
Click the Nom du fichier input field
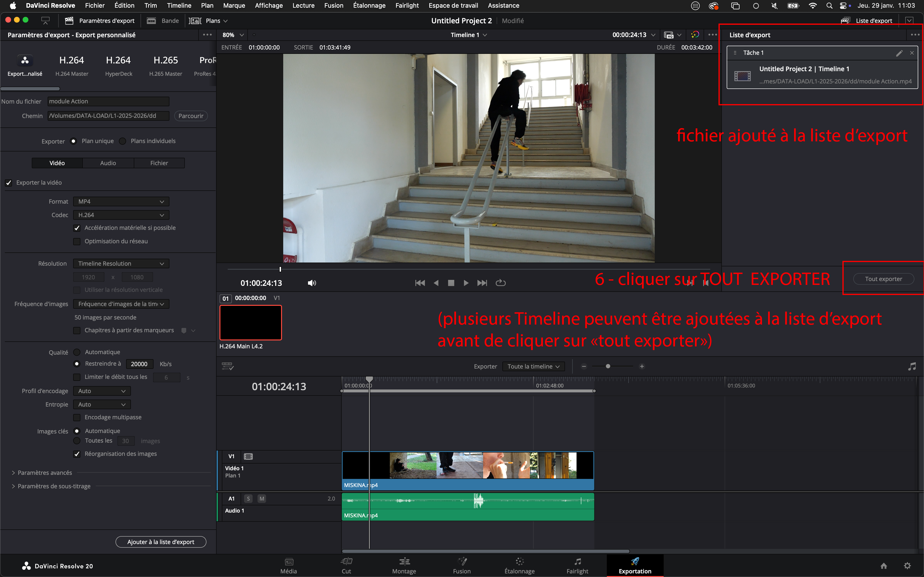108,101
